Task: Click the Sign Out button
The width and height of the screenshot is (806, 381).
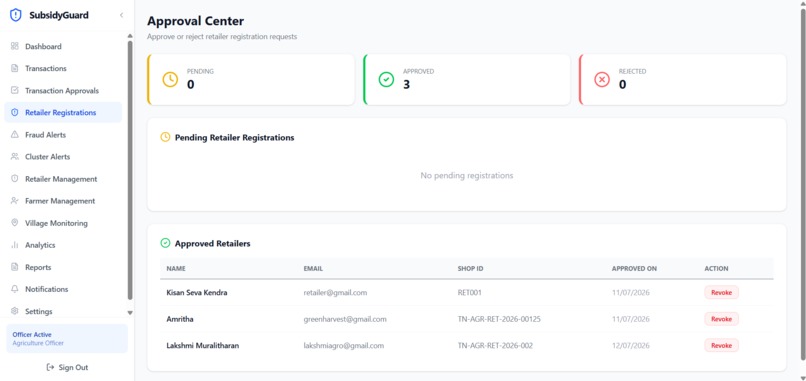Action: pyautogui.click(x=67, y=368)
